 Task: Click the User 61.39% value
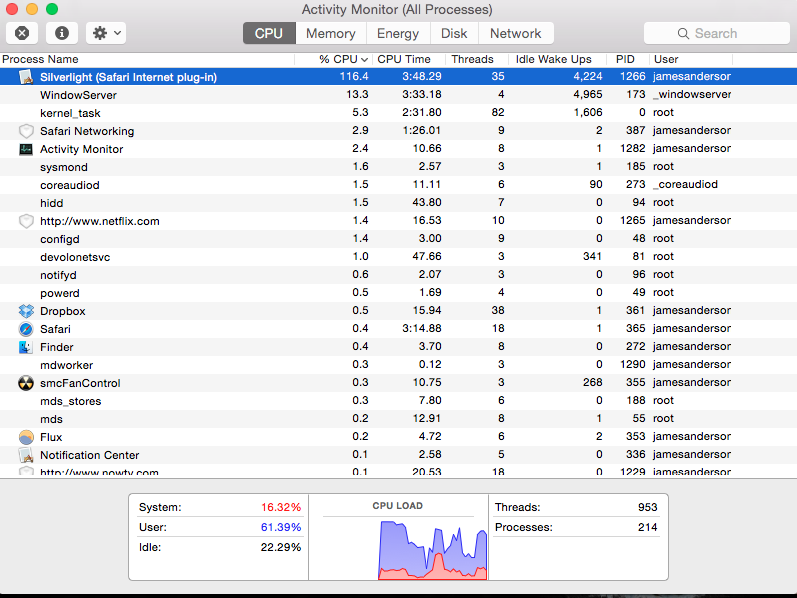point(281,527)
